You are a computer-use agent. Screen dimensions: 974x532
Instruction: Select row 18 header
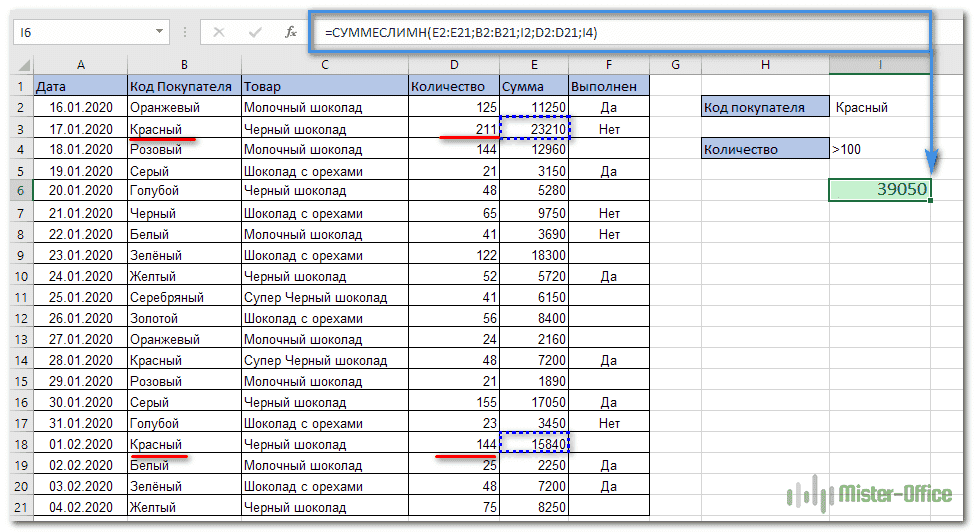click(x=20, y=444)
